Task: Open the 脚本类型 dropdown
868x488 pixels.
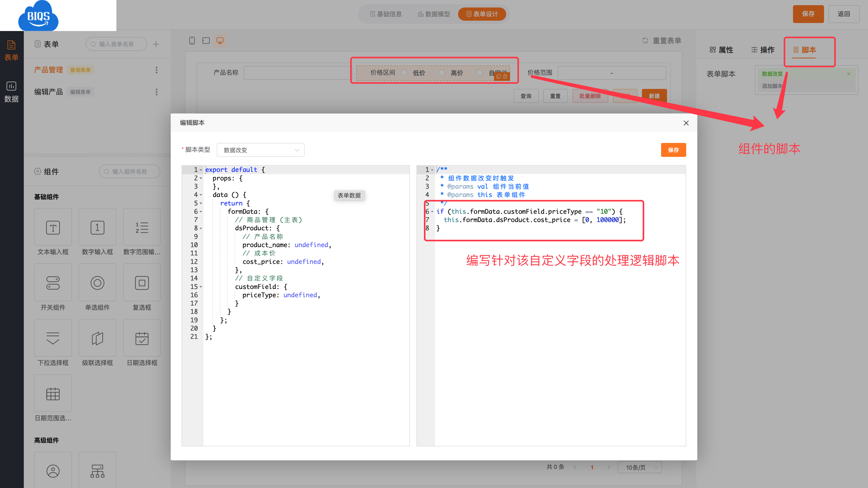Action: (x=261, y=150)
